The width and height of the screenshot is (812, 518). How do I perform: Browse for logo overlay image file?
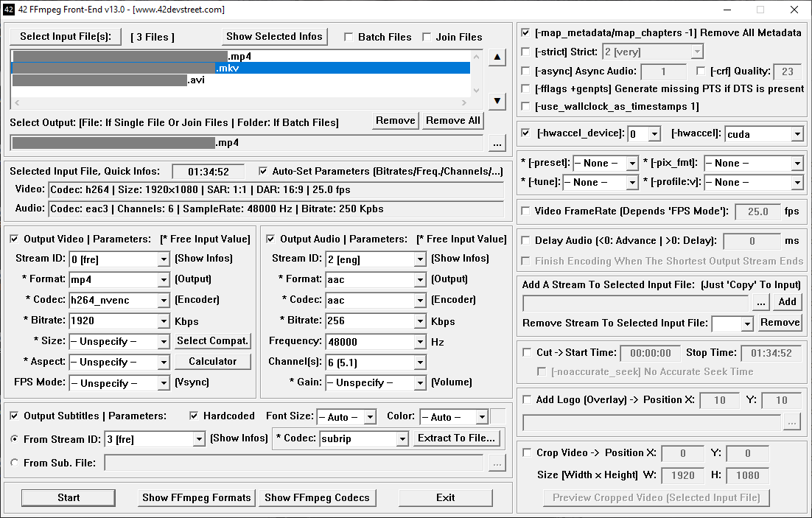click(791, 422)
